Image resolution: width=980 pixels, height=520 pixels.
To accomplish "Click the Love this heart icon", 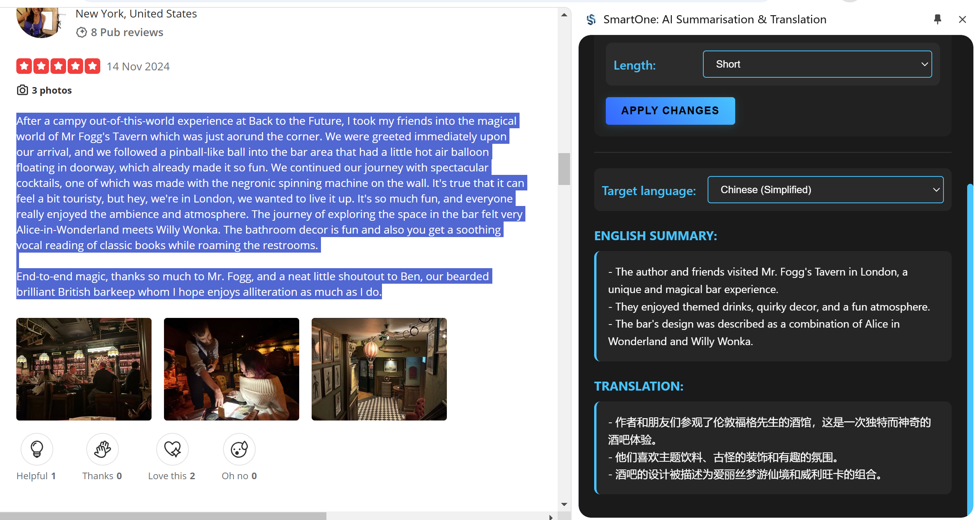I will coord(173,449).
